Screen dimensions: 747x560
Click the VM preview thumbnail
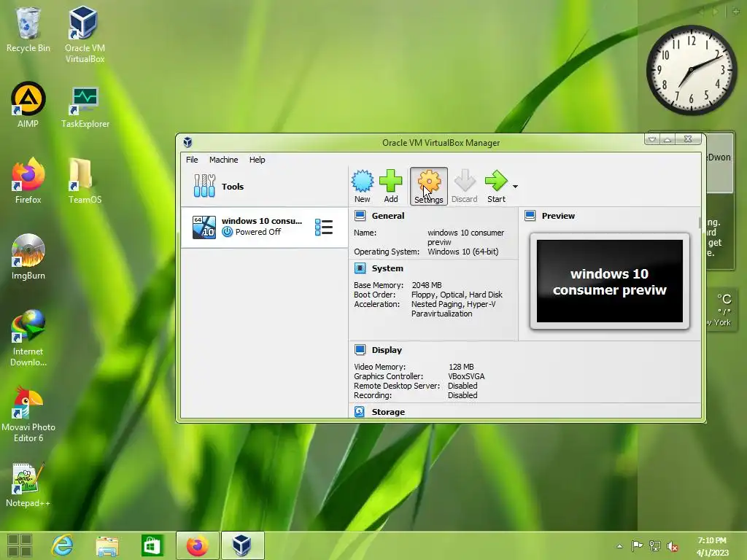[610, 281]
